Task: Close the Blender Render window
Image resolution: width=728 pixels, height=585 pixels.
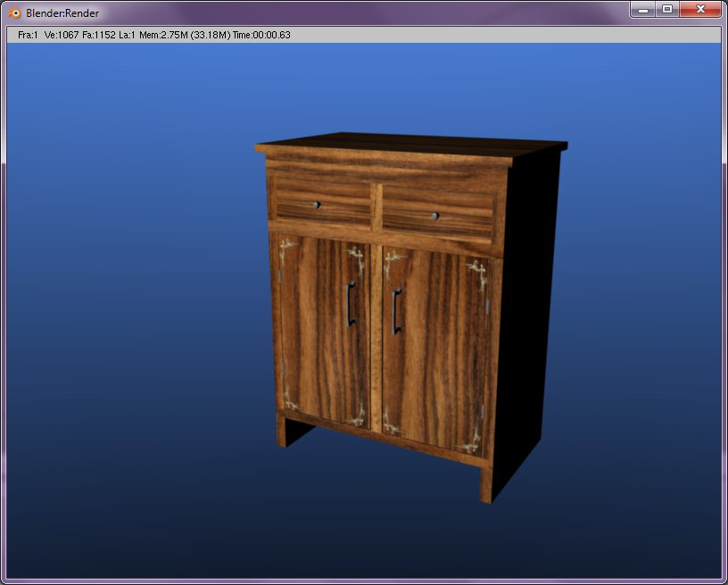Action: [700, 10]
